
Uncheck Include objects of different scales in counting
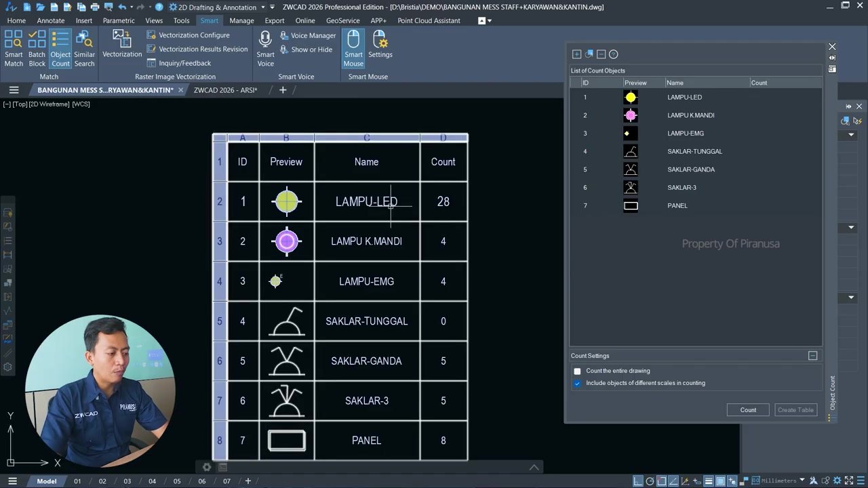(577, 384)
